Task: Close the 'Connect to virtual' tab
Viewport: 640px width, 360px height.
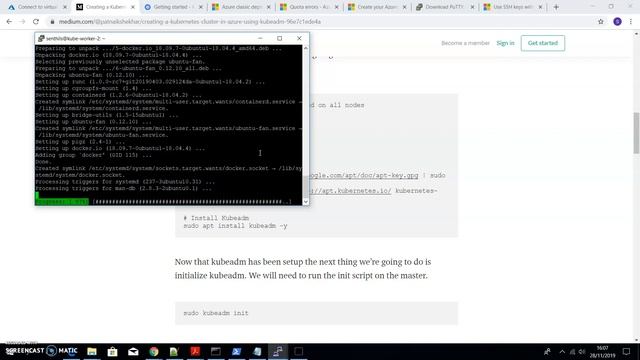Action: [x=64, y=7]
